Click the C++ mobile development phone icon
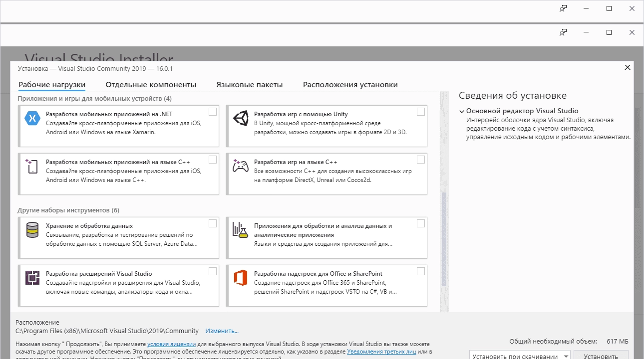 pyautogui.click(x=32, y=166)
